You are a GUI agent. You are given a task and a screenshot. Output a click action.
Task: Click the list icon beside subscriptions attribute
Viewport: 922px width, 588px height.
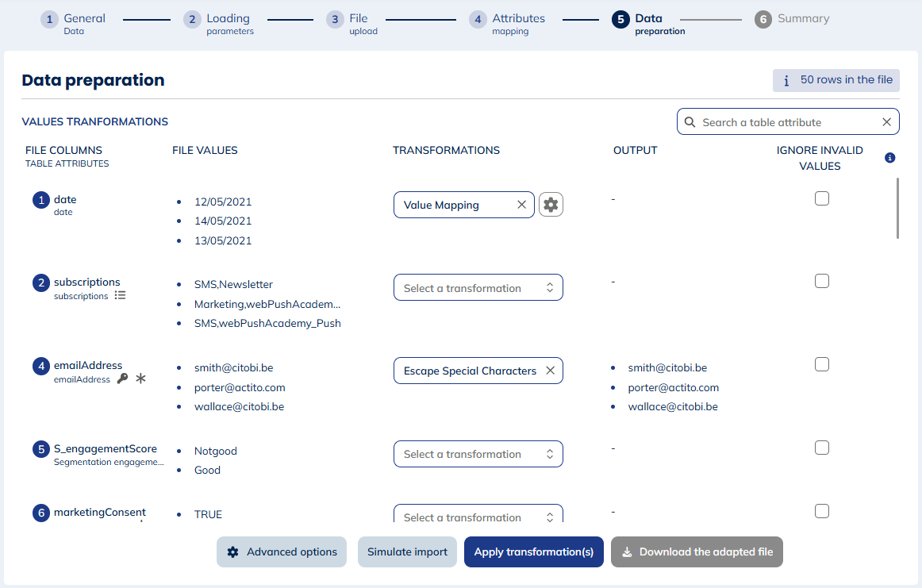120,295
